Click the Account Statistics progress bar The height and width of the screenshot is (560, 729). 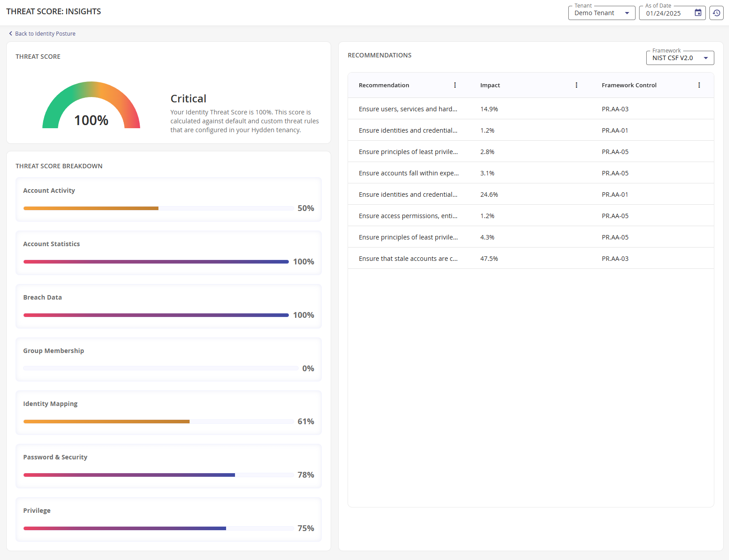156,262
